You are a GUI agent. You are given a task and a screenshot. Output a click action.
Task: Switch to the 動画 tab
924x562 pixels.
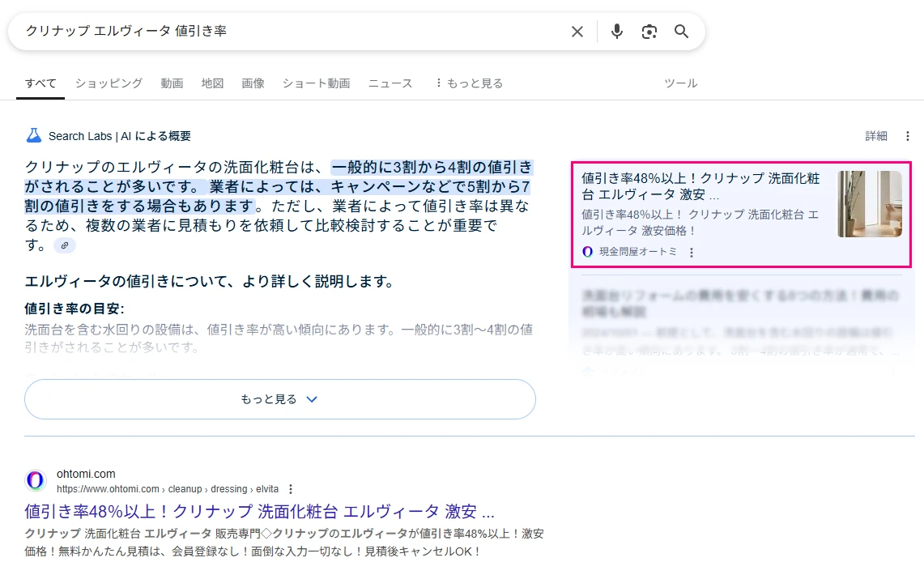[x=172, y=83]
